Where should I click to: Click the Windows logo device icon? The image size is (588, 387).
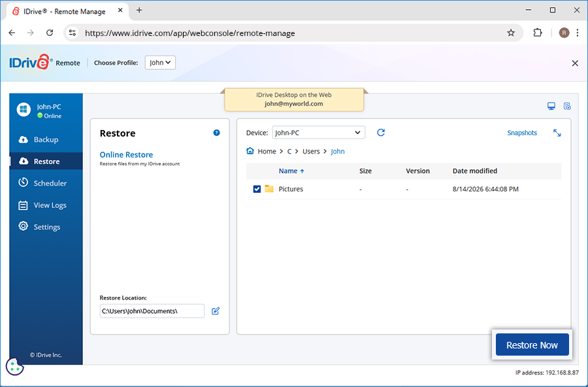coord(24,110)
